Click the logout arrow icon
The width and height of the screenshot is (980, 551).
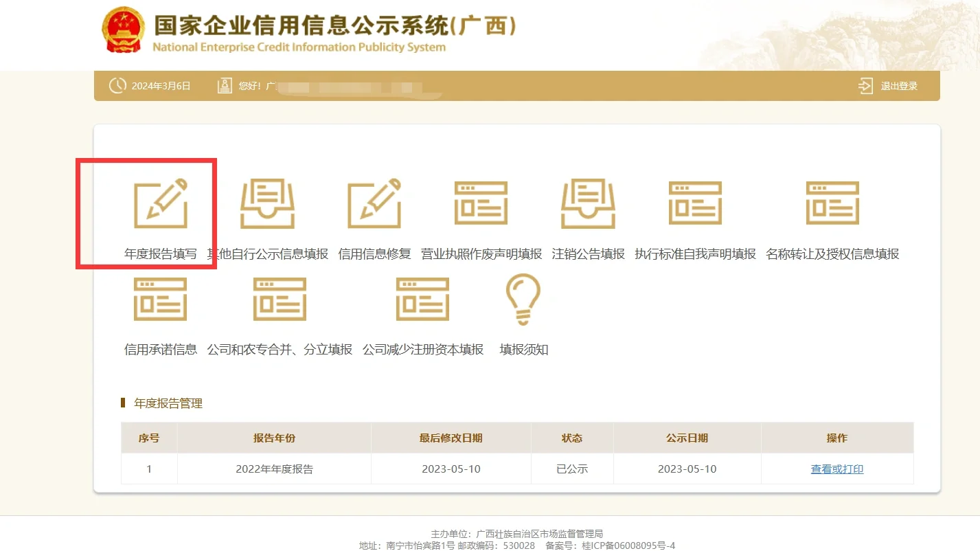pyautogui.click(x=865, y=86)
